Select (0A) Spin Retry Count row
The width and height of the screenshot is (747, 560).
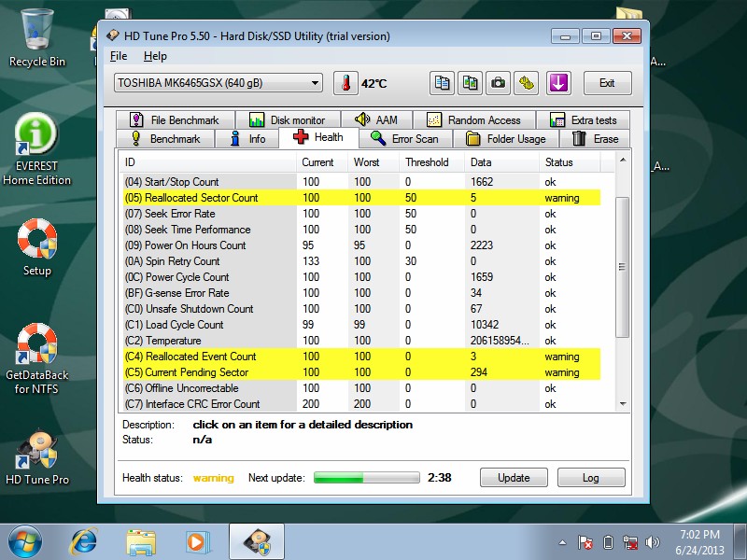pos(362,261)
